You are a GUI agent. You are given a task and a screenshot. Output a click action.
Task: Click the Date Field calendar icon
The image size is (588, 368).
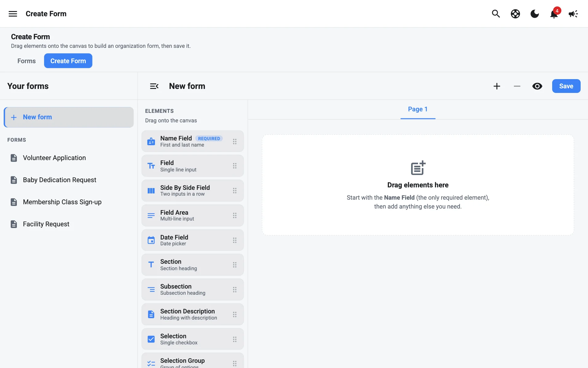(151, 240)
